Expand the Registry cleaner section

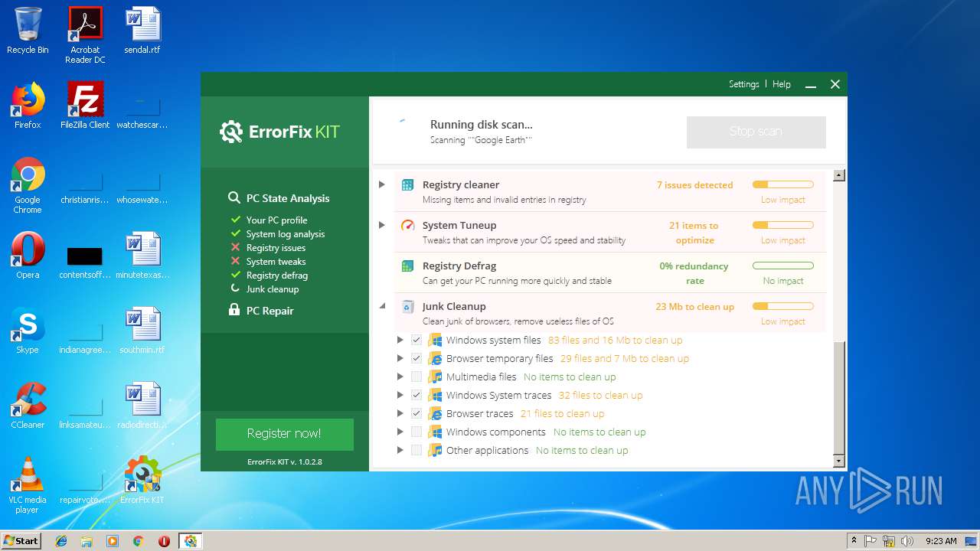(x=382, y=184)
